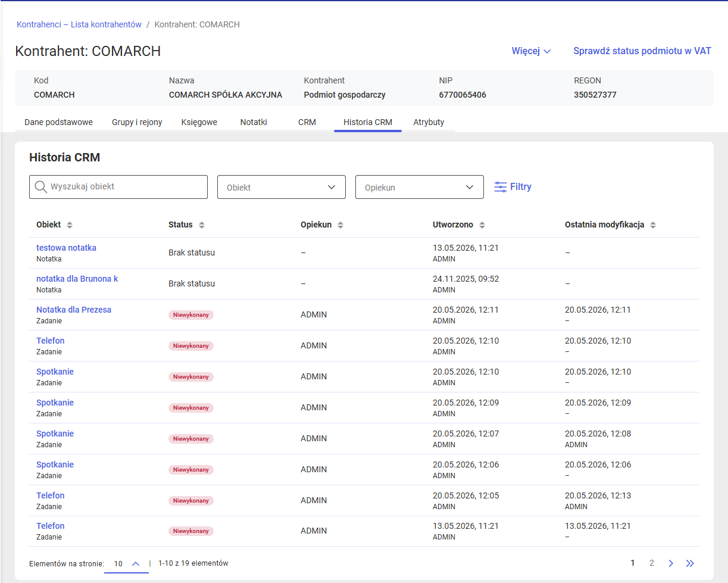Click modification date 20.05.2026, 12:13
The width and height of the screenshot is (728, 583).
point(598,495)
